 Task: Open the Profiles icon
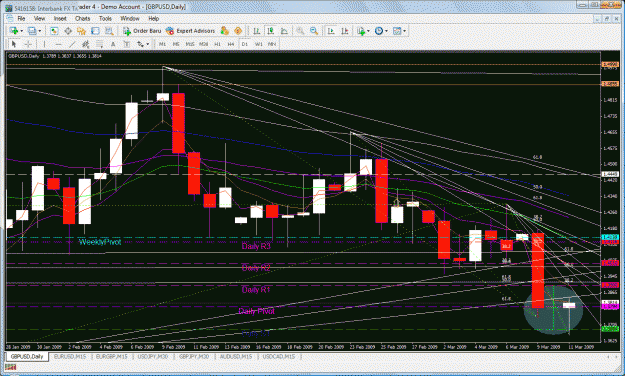[x=32, y=31]
